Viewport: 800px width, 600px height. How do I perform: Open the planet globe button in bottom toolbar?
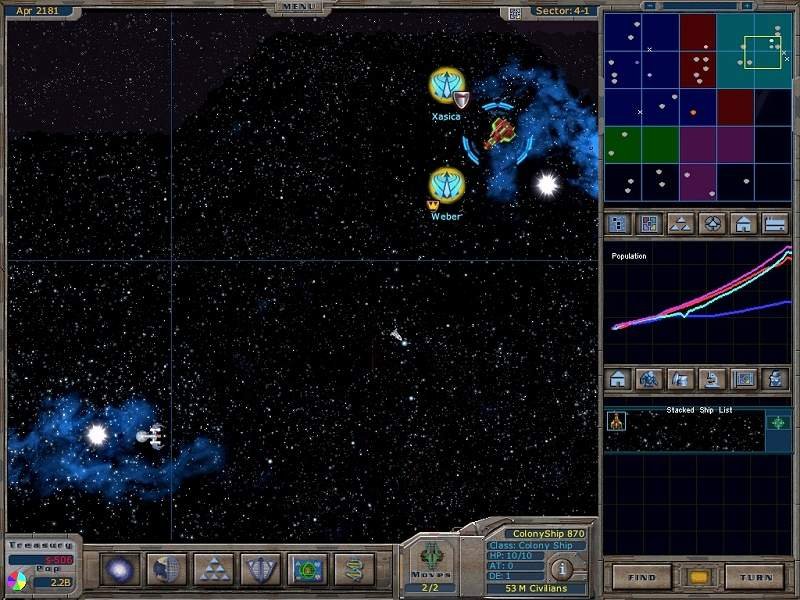point(167,569)
